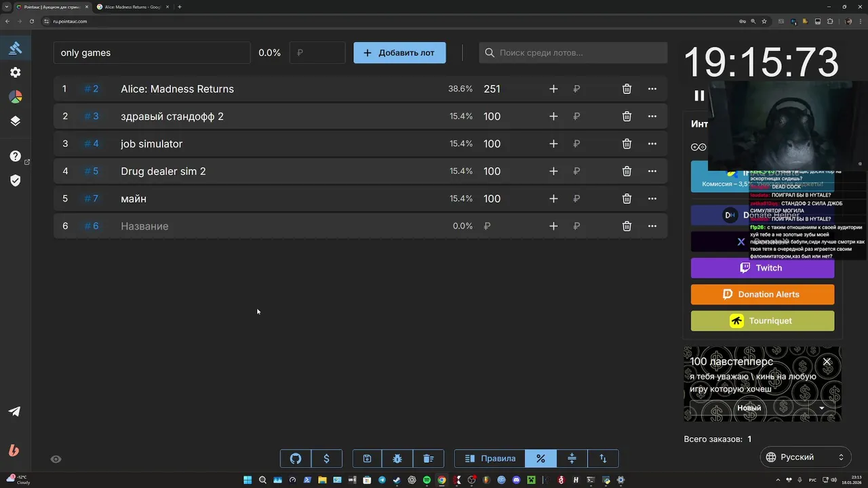Screen dimensions: 868x488
Task: Click the 251 amount of Alice lot
Action: pos(492,89)
